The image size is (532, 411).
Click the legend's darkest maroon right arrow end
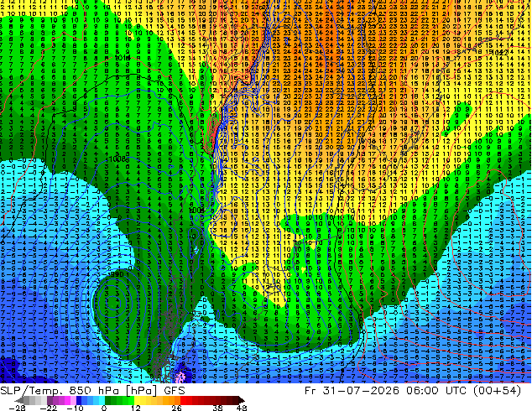click(242, 400)
